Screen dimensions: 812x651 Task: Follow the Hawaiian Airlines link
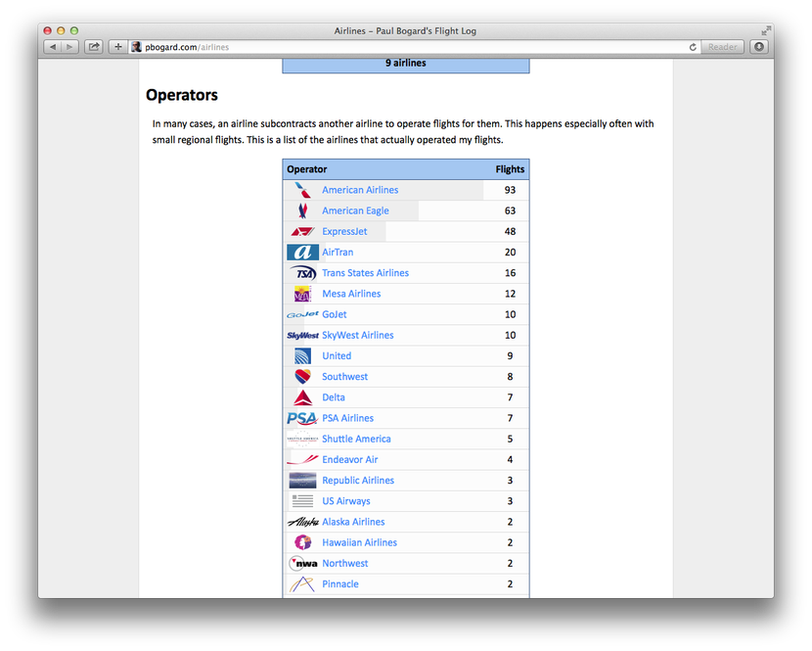[x=359, y=542]
